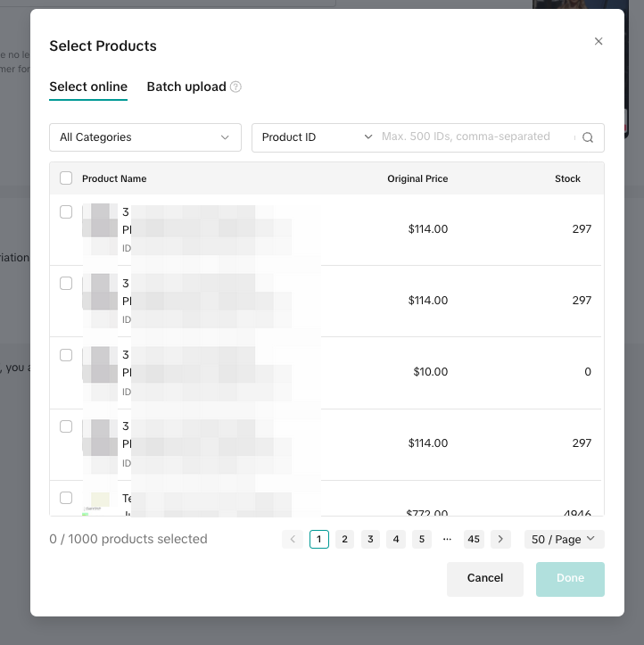Click the previous page arrow
Viewport: 644px width, 645px height.
point(292,539)
